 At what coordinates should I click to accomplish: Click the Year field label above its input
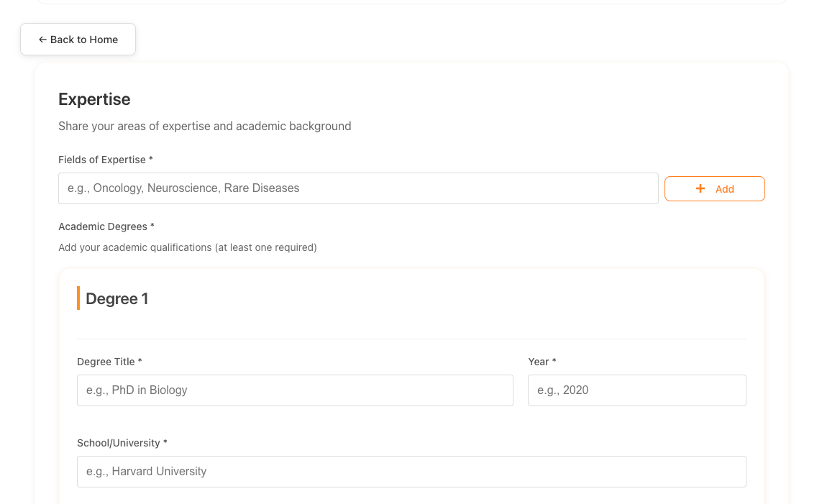click(x=542, y=362)
